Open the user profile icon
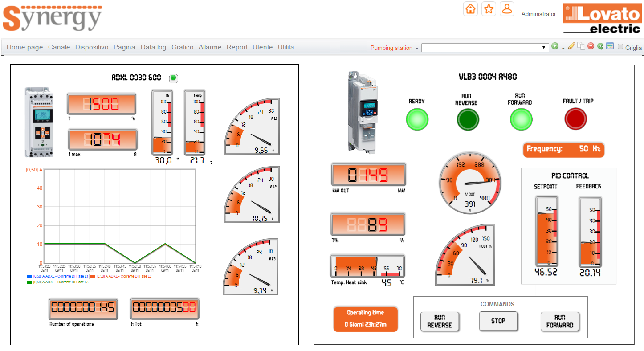Viewport: 644px width, 351px height. coord(507,9)
